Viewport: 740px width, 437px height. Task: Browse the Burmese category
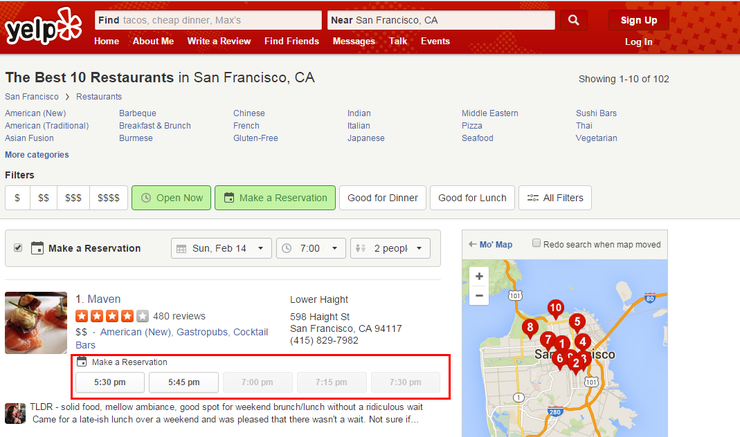coord(136,138)
